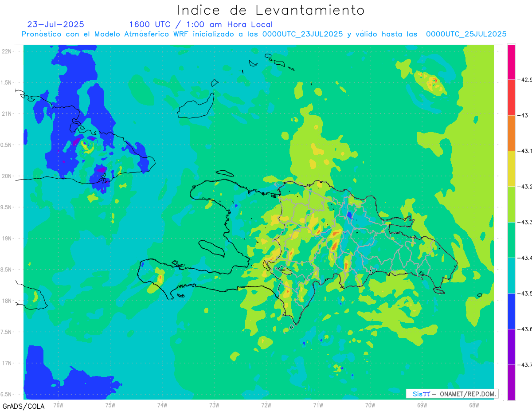The width and height of the screenshot is (532, 411).
Task: Click the longitude label '72W'
Action: pyautogui.click(x=266, y=405)
